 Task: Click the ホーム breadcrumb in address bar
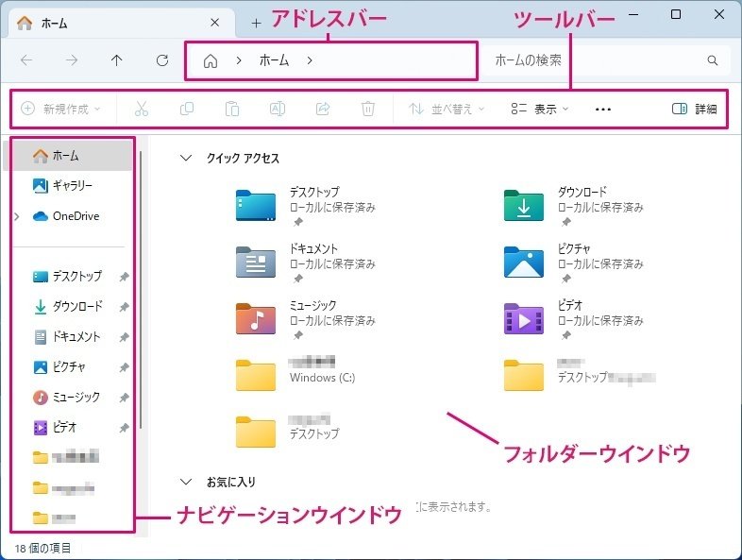274,60
